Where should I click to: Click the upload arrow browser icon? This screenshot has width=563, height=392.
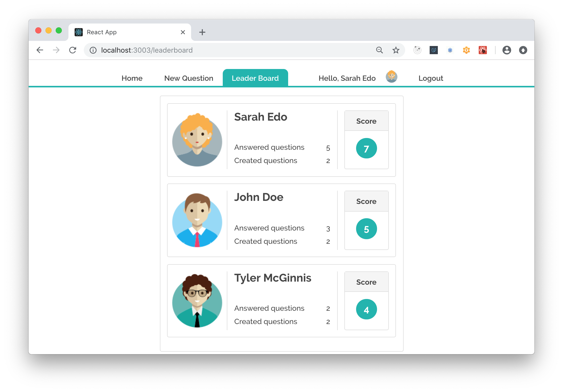523,50
